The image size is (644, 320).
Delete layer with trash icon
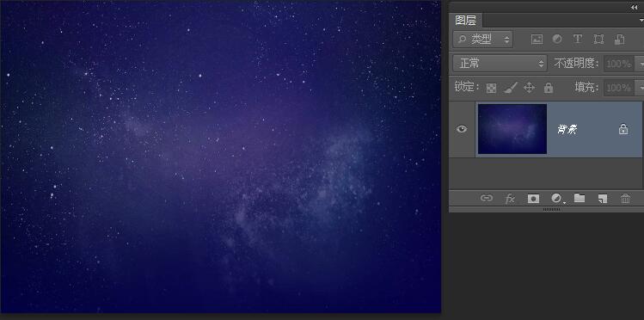(625, 199)
